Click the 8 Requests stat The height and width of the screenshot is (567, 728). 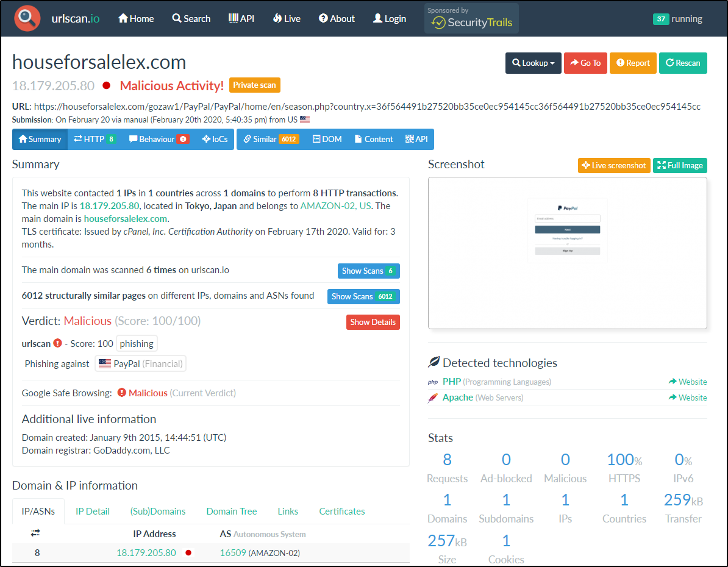(x=447, y=468)
